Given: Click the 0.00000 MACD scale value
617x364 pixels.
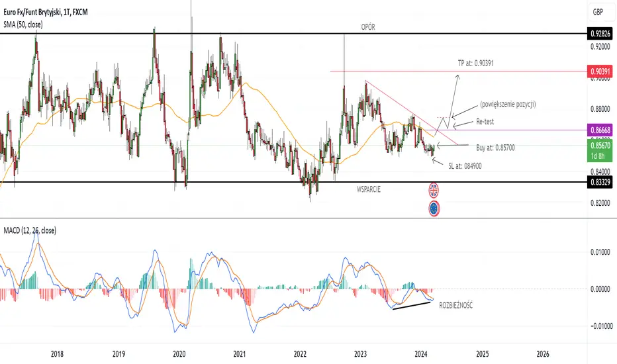Looking at the screenshot, I should click(600, 289).
